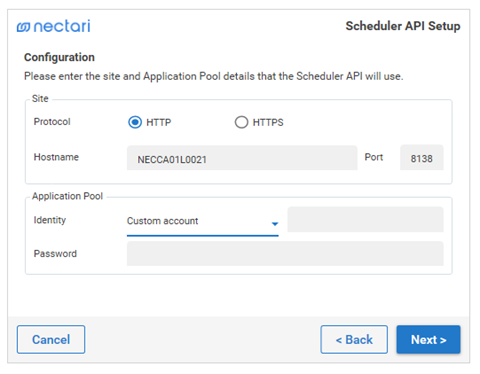
Task: Go to previous step with Back button
Action: pos(354,339)
